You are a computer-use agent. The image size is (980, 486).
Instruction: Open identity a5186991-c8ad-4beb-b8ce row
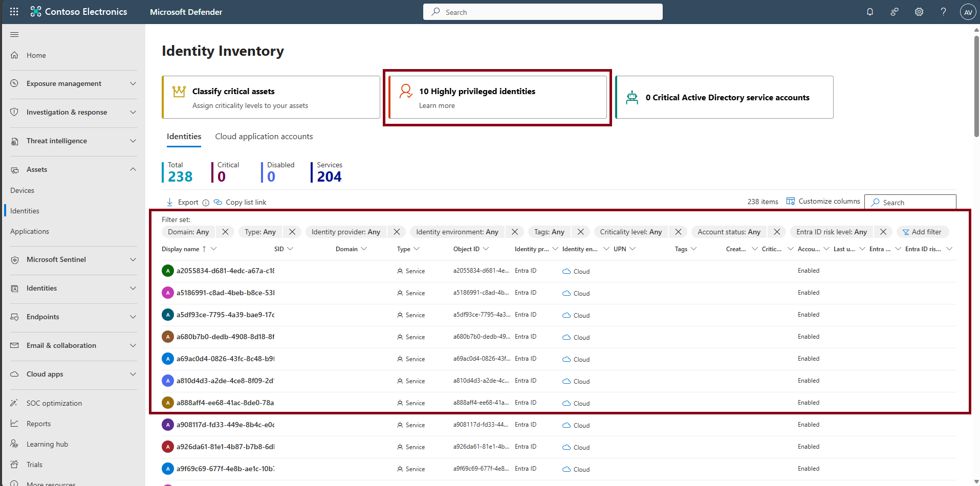(559, 293)
